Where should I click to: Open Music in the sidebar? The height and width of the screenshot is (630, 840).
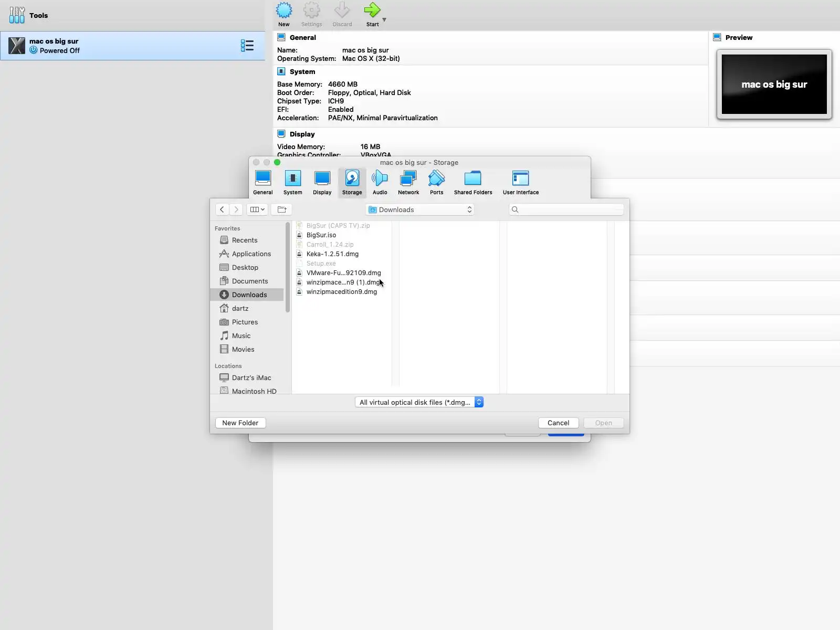pos(247,335)
